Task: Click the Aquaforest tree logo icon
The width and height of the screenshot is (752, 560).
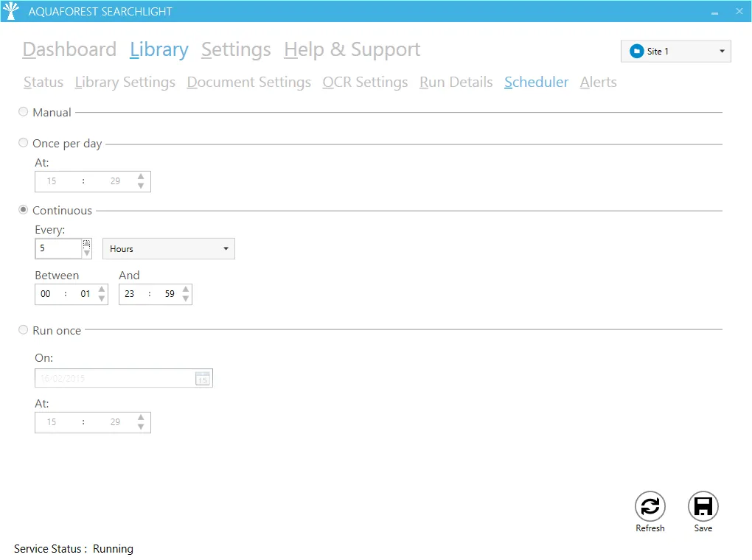Action: pyautogui.click(x=10, y=10)
